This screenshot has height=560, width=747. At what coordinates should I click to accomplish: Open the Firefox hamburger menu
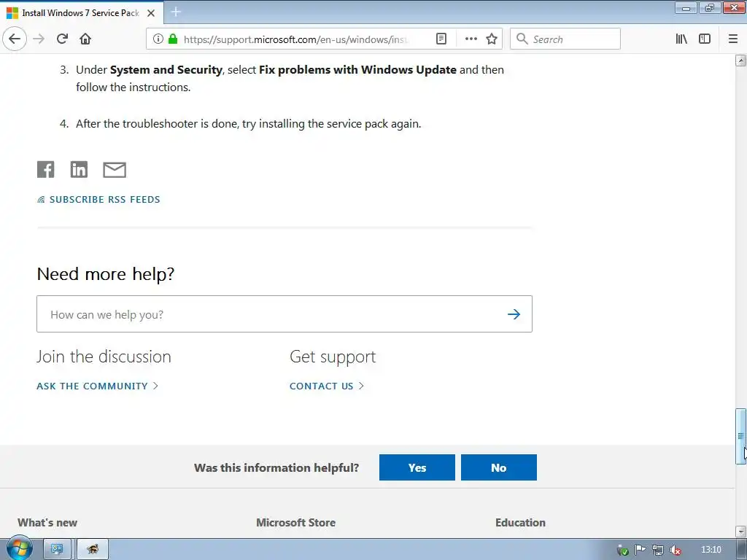[733, 39]
